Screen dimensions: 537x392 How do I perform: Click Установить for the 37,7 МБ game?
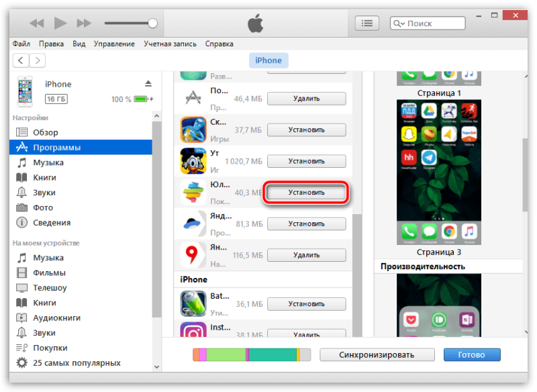[x=307, y=130]
